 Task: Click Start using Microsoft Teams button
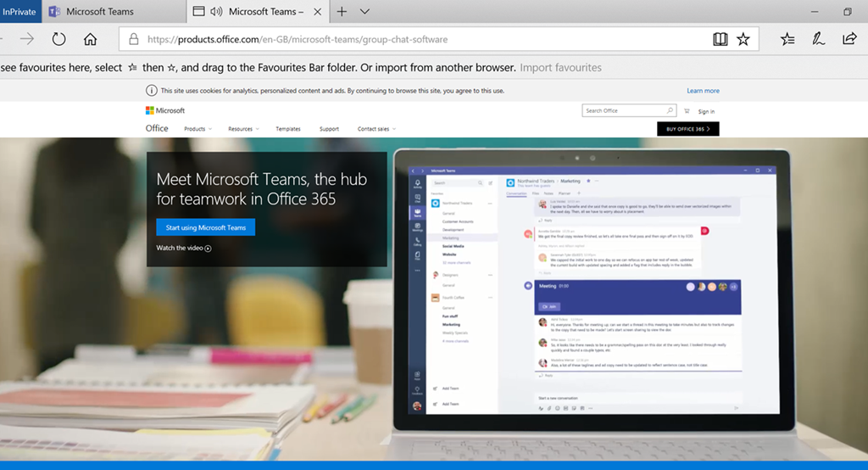point(205,227)
